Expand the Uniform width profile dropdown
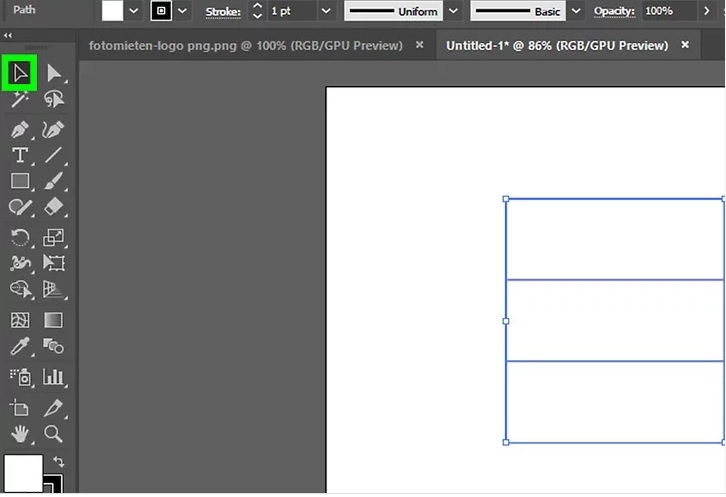 (453, 11)
